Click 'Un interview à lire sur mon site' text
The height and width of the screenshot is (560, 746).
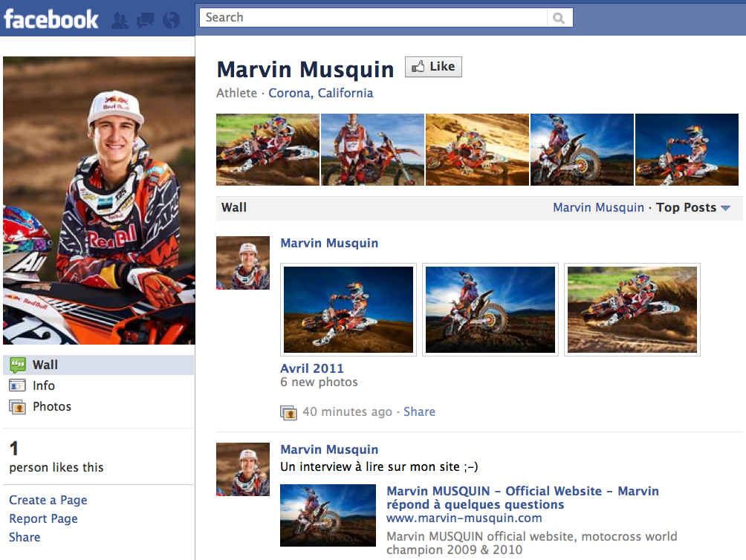(x=379, y=467)
